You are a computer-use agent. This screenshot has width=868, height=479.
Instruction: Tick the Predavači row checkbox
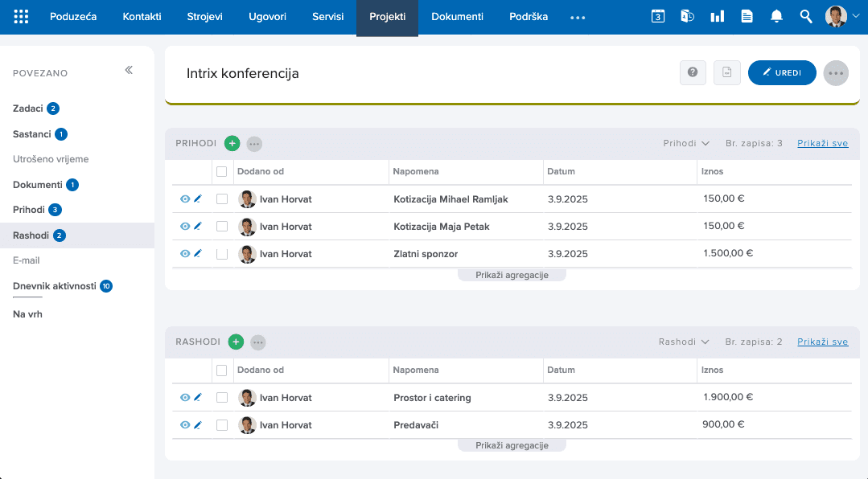pos(222,425)
